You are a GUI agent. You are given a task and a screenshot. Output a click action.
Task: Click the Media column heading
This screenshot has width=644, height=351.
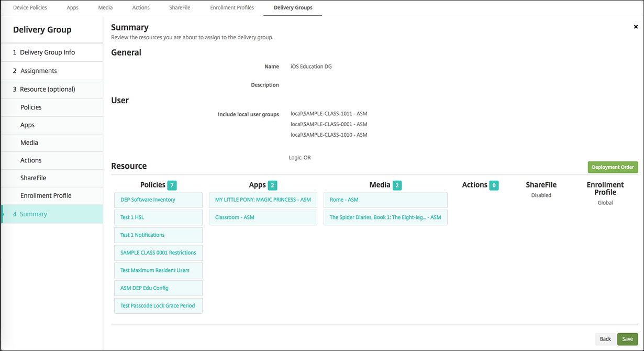coord(380,185)
